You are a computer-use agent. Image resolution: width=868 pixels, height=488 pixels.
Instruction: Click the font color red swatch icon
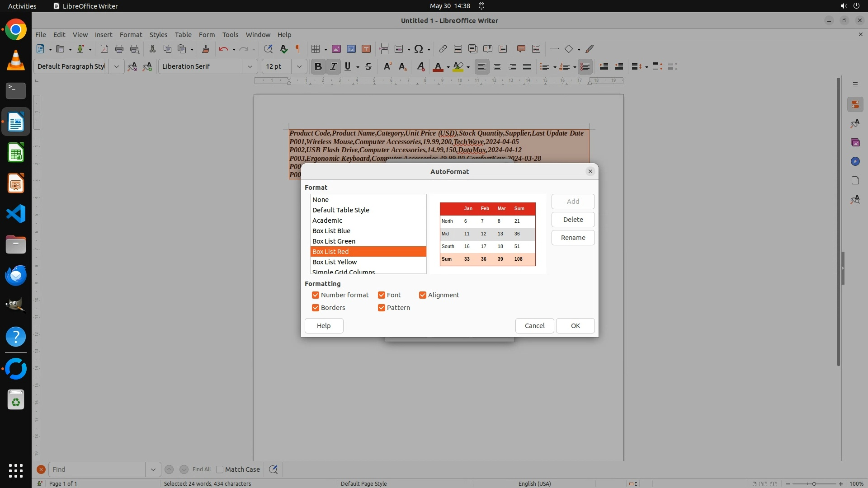[438, 66]
